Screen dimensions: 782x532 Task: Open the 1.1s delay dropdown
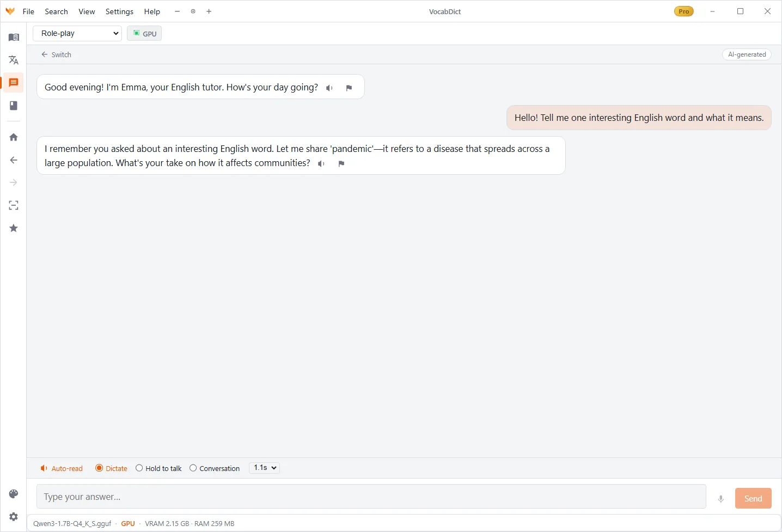coord(265,468)
